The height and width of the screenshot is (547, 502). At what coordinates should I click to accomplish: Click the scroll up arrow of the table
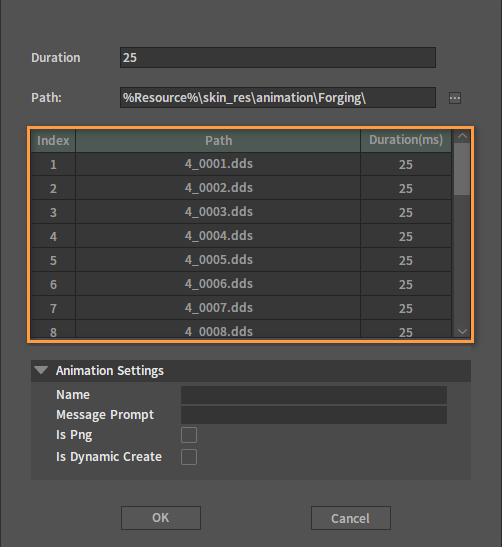point(462,136)
